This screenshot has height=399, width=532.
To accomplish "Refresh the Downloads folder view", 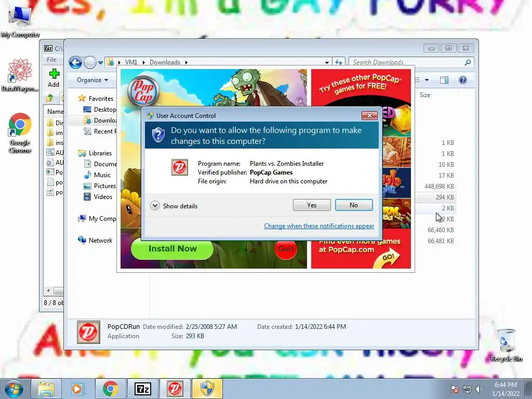I will [338, 62].
